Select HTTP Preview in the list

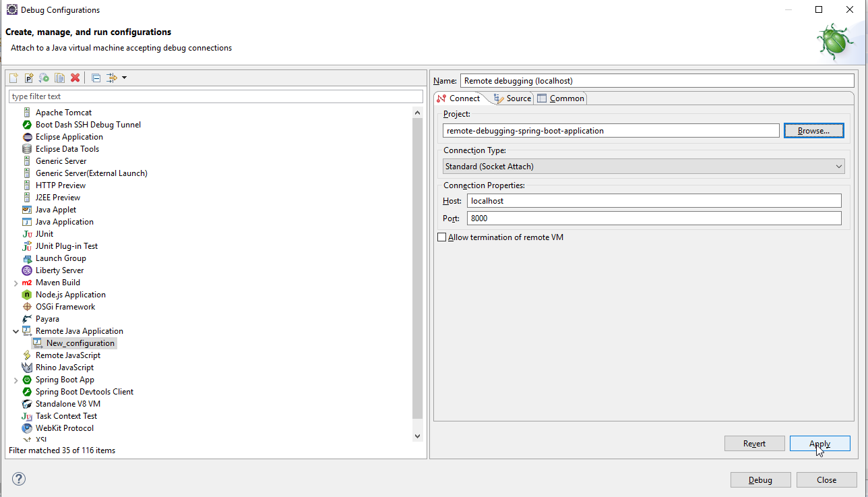tap(61, 185)
